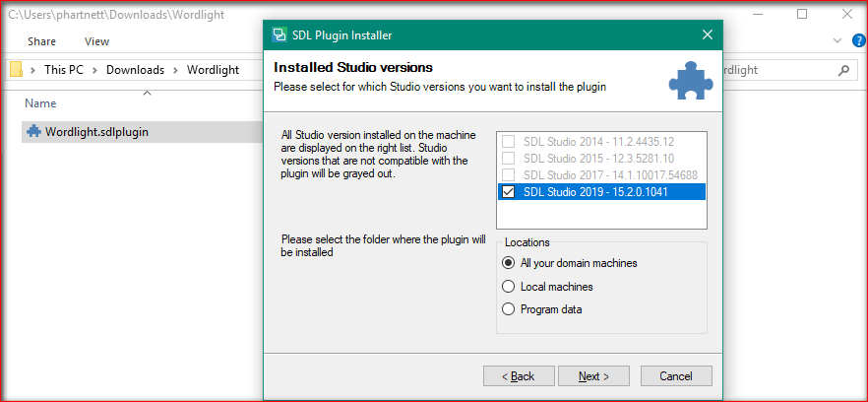This screenshot has width=868, height=402.
Task: Close the SDL Plugin Installer dialog
Action: pyautogui.click(x=707, y=34)
